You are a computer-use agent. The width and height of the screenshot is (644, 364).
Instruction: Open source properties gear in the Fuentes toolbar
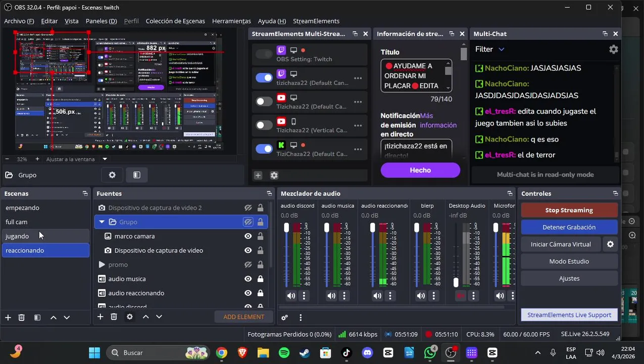130,316
